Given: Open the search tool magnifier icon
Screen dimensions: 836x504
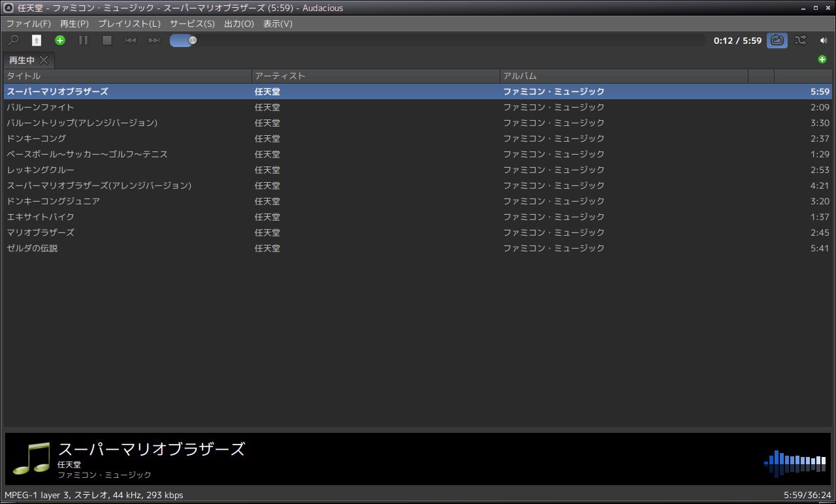Looking at the screenshot, I should (13, 40).
